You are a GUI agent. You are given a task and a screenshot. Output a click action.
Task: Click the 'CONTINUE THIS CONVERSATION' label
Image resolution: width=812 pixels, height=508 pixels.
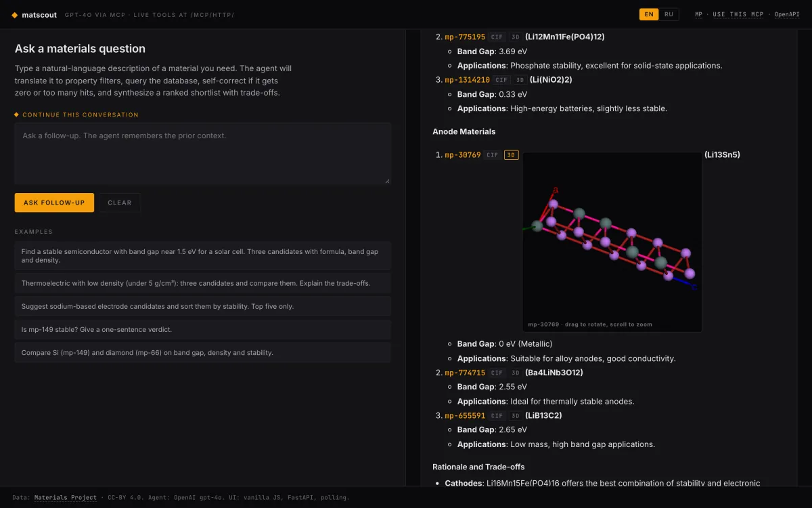point(81,115)
